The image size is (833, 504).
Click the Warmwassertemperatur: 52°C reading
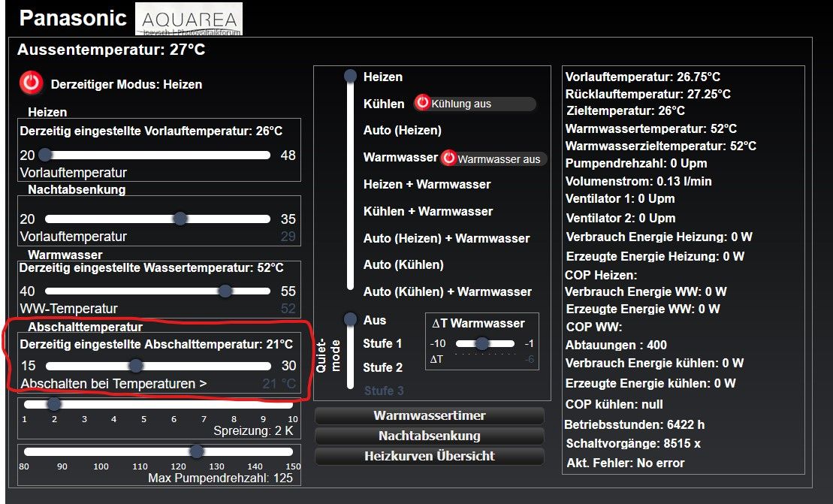[650, 128]
